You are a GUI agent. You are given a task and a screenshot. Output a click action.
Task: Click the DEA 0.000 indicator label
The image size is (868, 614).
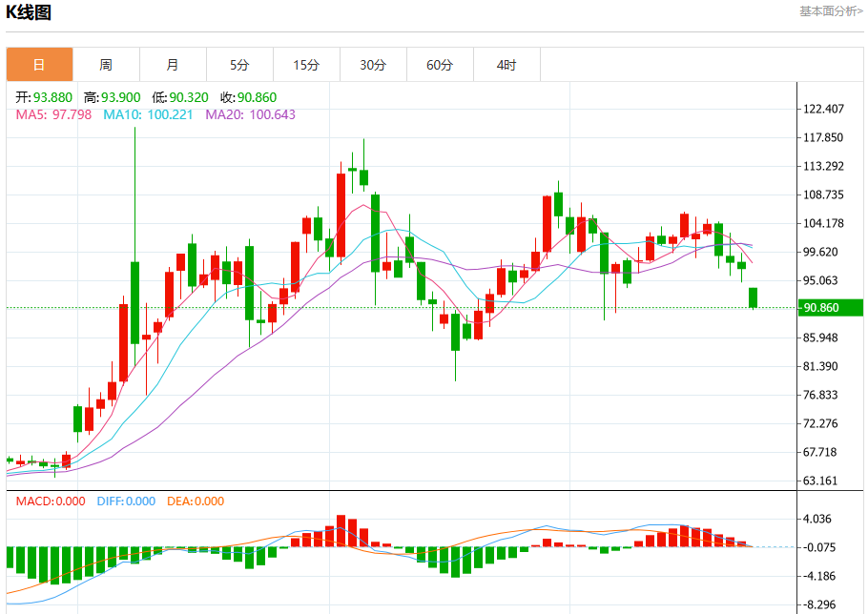(x=196, y=501)
